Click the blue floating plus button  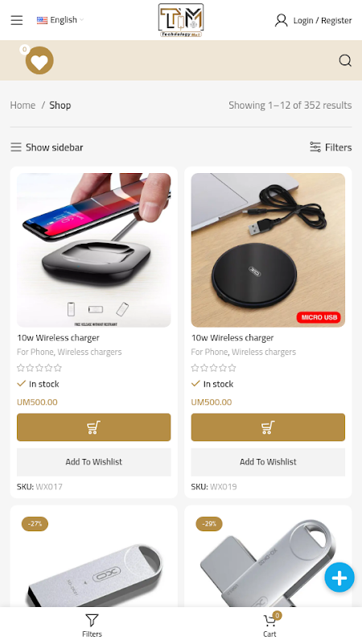[x=339, y=577]
